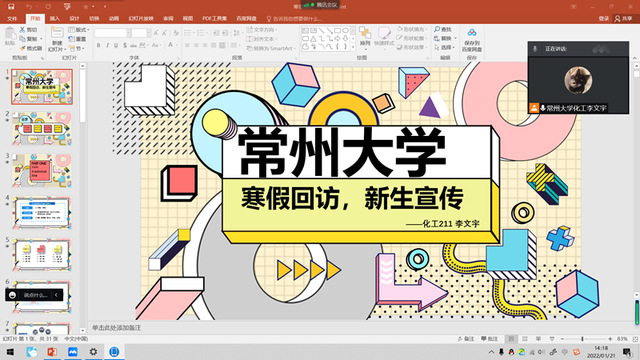
Task: Click Save to Baidu Netdisk cloud icon
Action: pos(472,33)
